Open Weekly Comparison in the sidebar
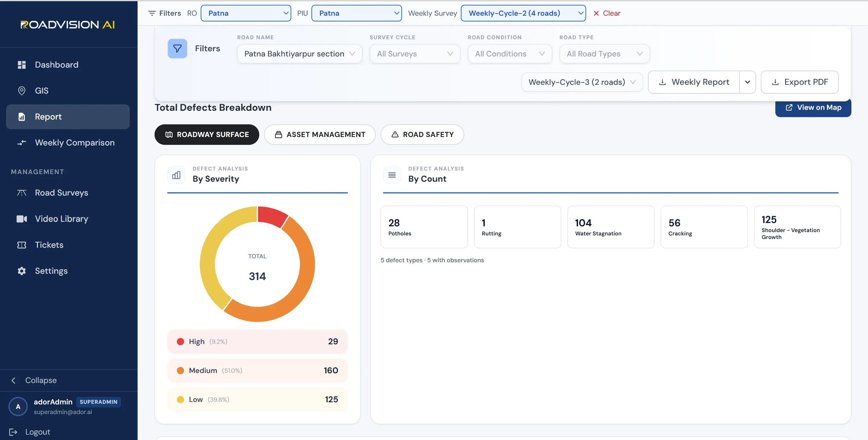 click(68, 143)
